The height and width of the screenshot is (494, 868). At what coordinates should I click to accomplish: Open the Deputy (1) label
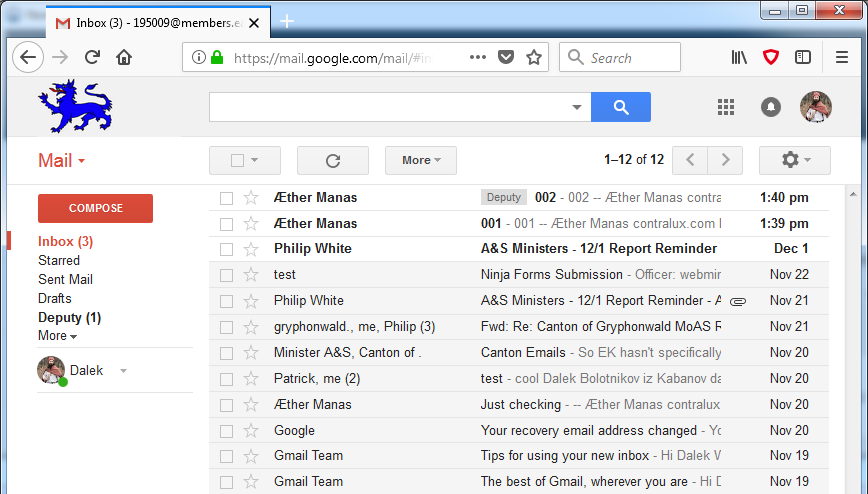(x=70, y=317)
